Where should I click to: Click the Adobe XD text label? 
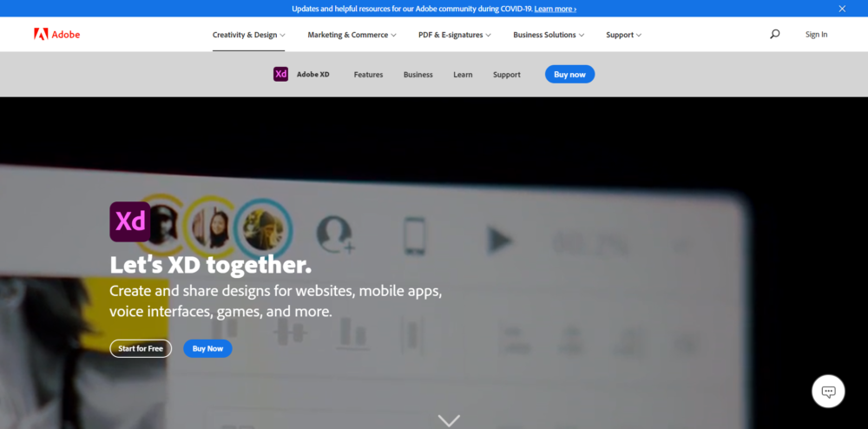point(312,74)
